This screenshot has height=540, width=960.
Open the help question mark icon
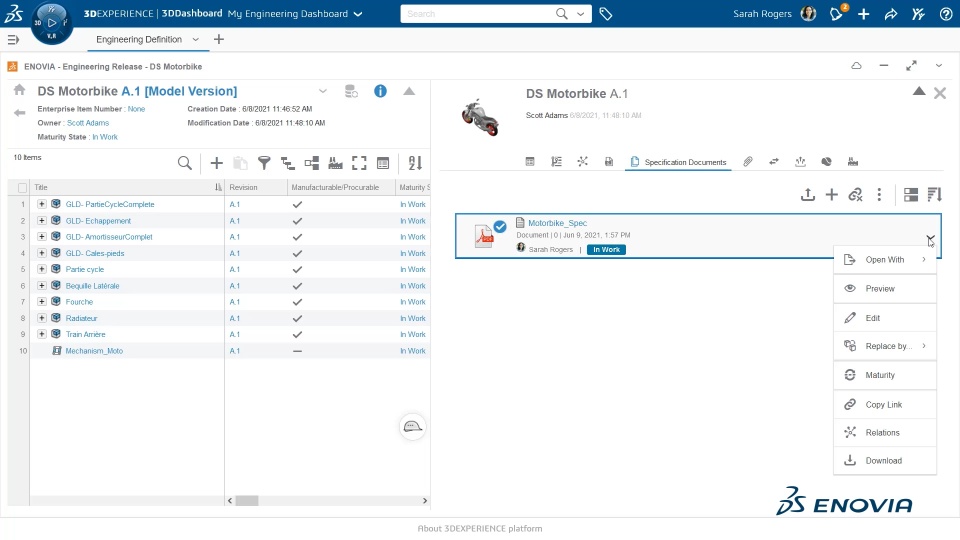coord(946,13)
